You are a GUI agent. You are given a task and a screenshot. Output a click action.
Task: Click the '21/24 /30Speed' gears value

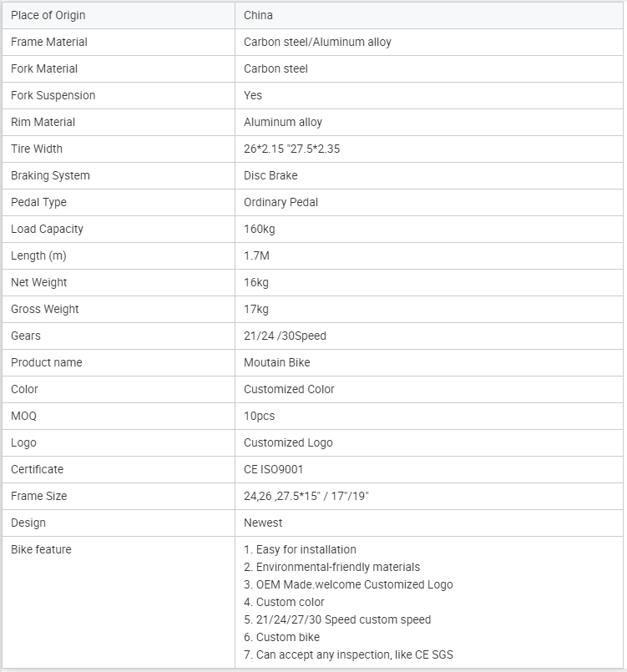pos(285,336)
